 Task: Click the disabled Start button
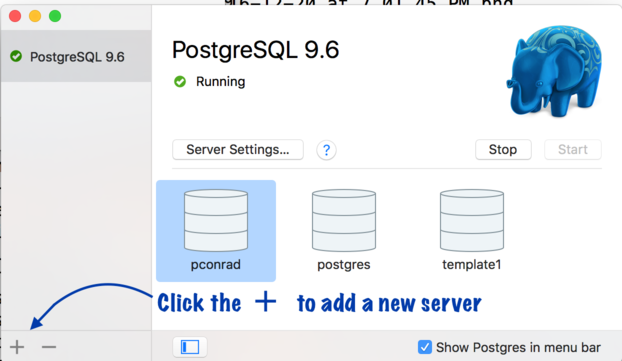tap(573, 150)
